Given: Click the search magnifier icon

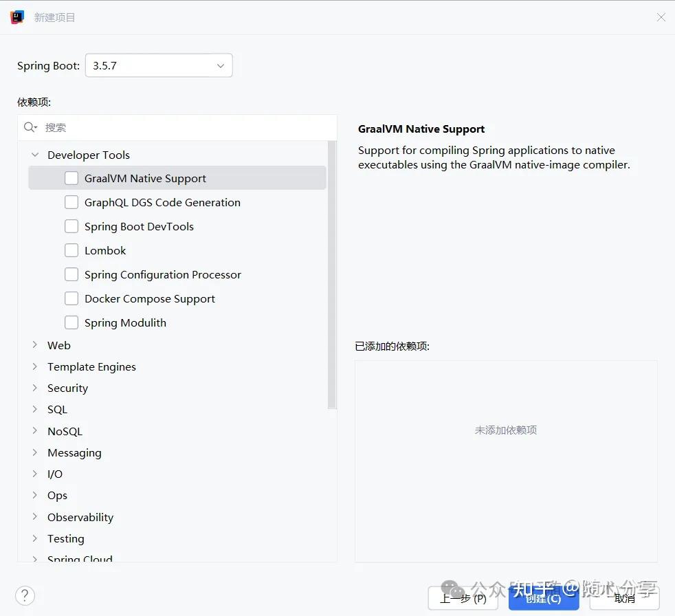Looking at the screenshot, I should point(30,127).
